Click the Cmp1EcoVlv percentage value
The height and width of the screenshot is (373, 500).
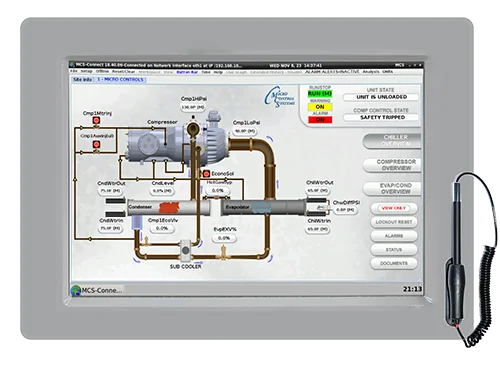pos(162,228)
